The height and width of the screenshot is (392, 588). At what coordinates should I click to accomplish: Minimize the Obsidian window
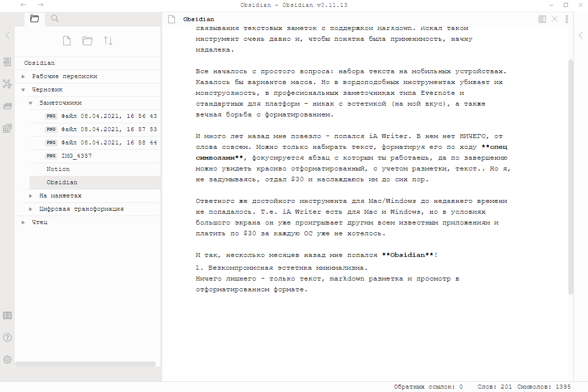[x=551, y=5]
